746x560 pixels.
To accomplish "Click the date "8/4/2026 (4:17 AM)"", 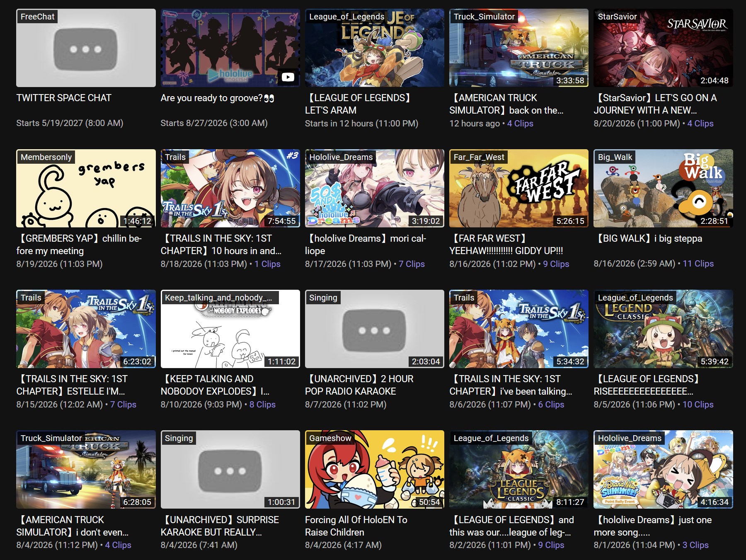I will [x=343, y=545].
